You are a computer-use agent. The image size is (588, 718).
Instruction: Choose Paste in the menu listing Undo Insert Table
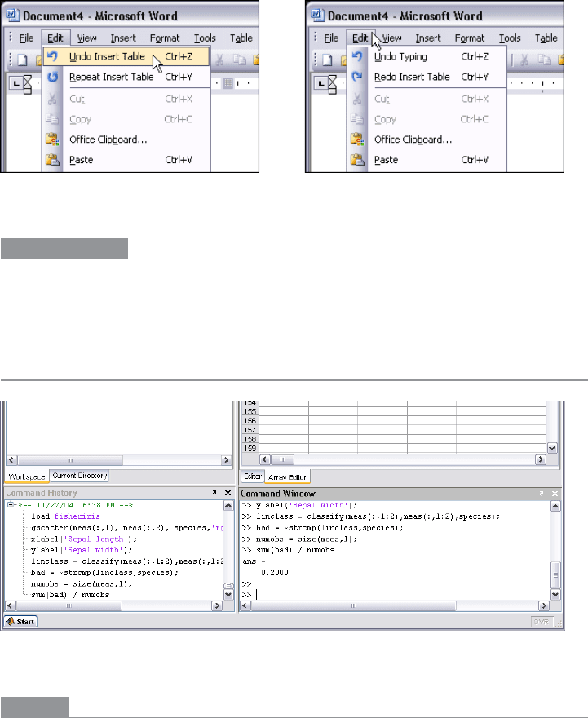click(x=126, y=160)
